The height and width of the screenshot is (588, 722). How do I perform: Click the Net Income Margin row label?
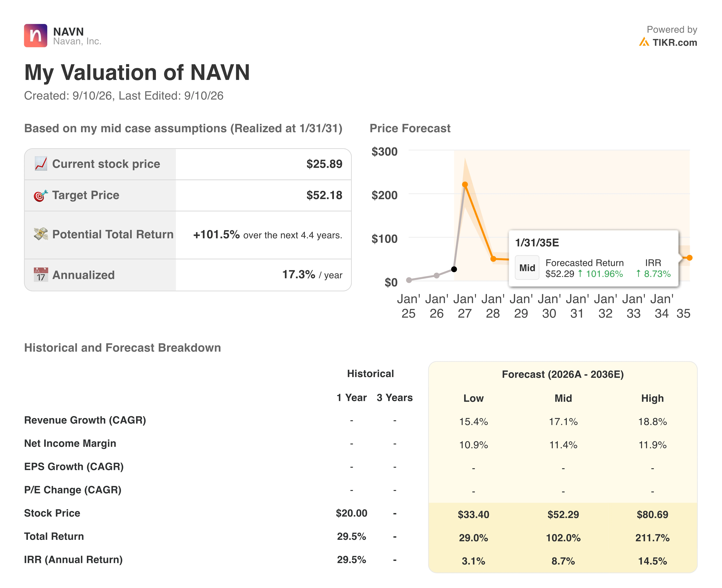70,443
